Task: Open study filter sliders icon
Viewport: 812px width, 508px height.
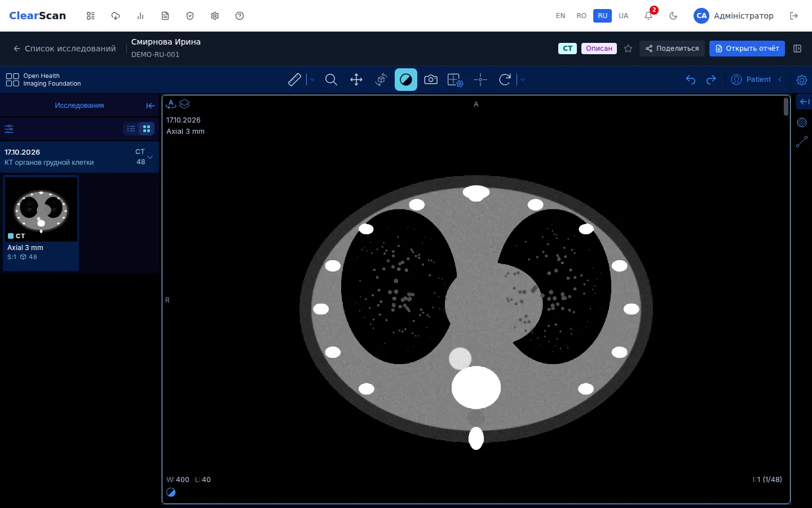Action: coord(9,129)
